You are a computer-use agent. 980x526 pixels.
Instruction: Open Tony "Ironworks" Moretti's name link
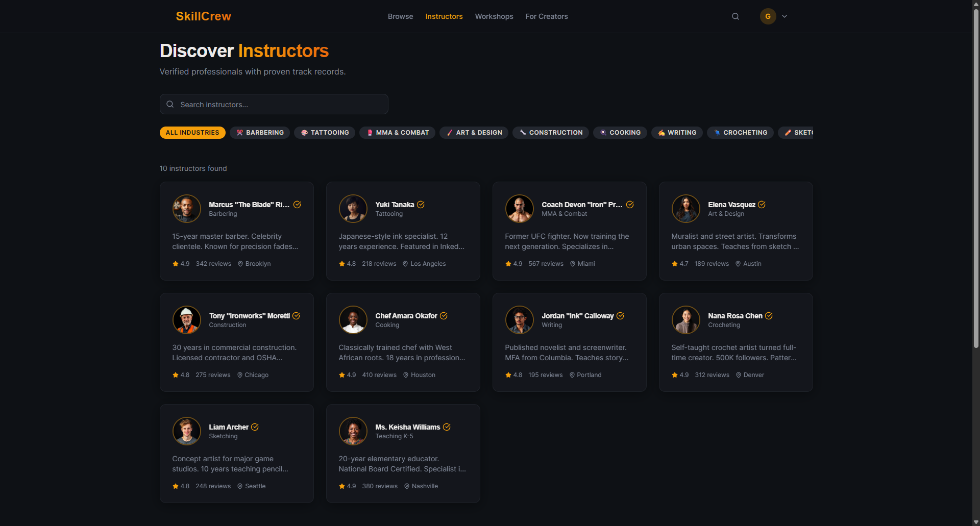coord(250,316)
